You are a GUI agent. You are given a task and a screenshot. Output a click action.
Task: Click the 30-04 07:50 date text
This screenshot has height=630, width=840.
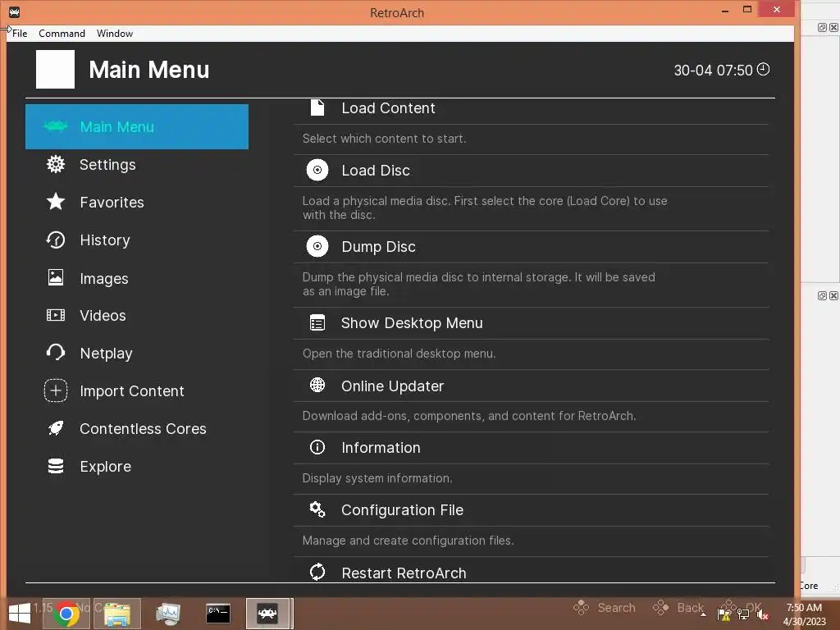[x=713, y=71]
